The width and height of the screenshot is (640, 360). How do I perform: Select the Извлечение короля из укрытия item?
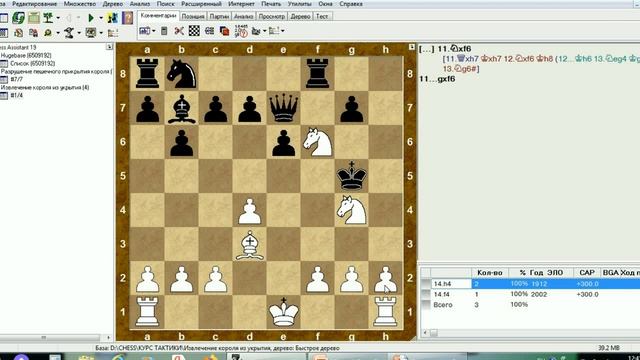(x=44, y=87)
